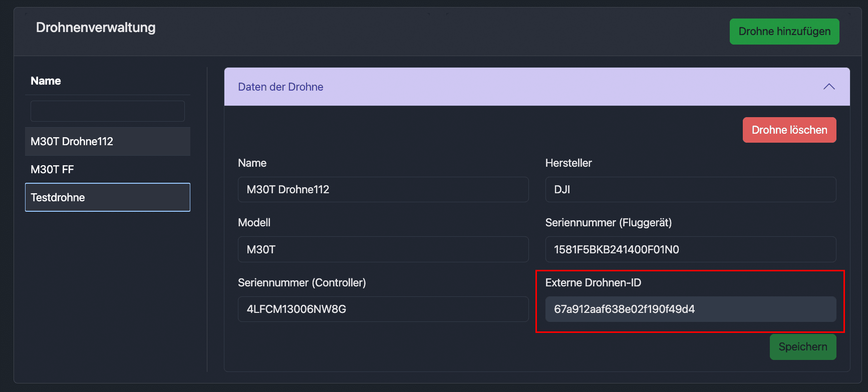This screenshot has height=392, width=868.
Task: Focus the Seriennummer (Fluggerät) input field
Action: 690,249
